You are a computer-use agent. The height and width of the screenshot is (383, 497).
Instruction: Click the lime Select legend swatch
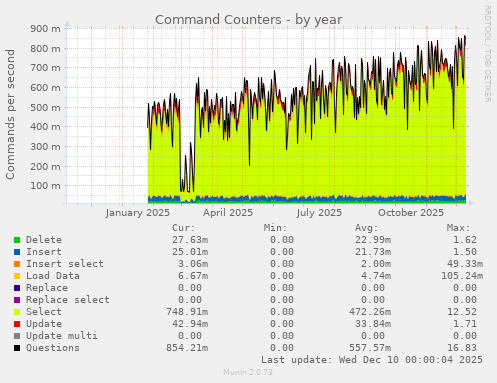click(x=17, y=312)
